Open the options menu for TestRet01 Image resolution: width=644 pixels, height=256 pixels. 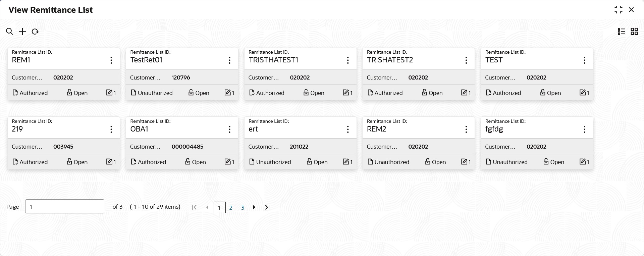(229, 60)
